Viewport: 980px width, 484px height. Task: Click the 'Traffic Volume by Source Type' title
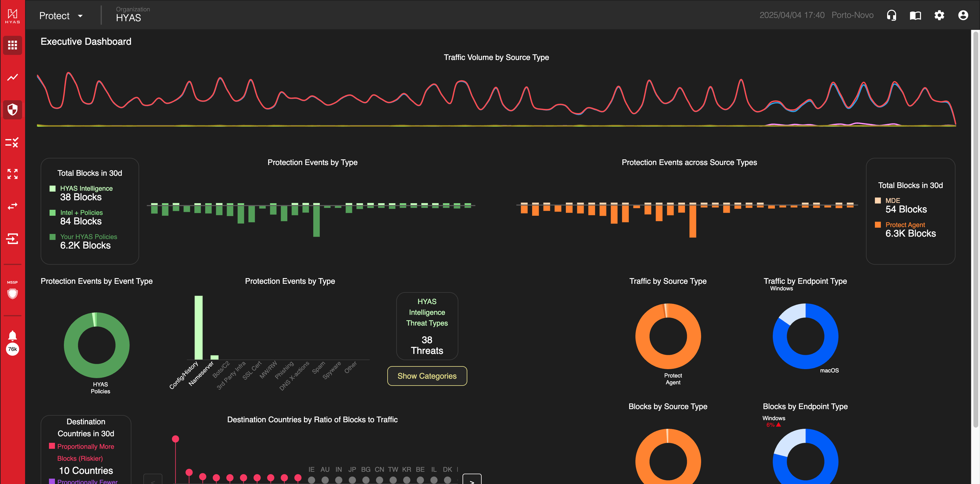496,57
